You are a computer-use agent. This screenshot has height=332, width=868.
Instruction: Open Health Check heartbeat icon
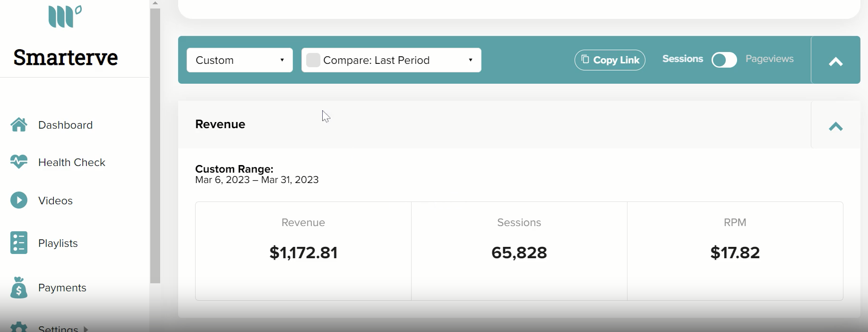19,162
